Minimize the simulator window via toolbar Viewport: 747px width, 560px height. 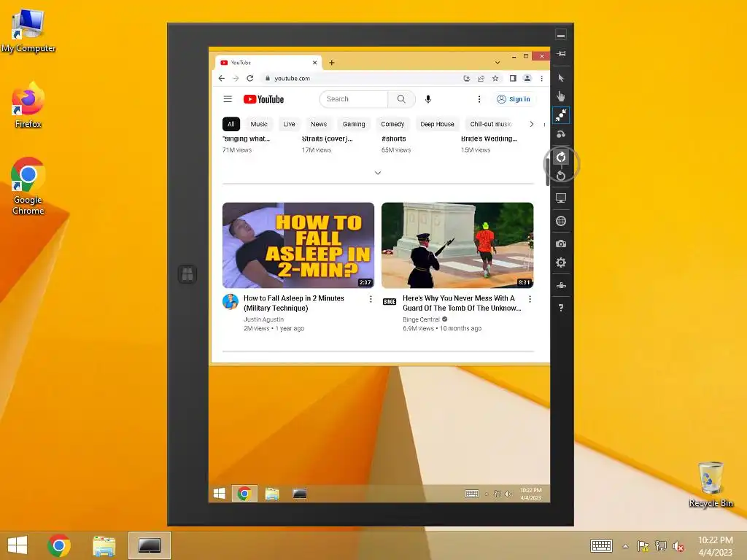(561, 35)
